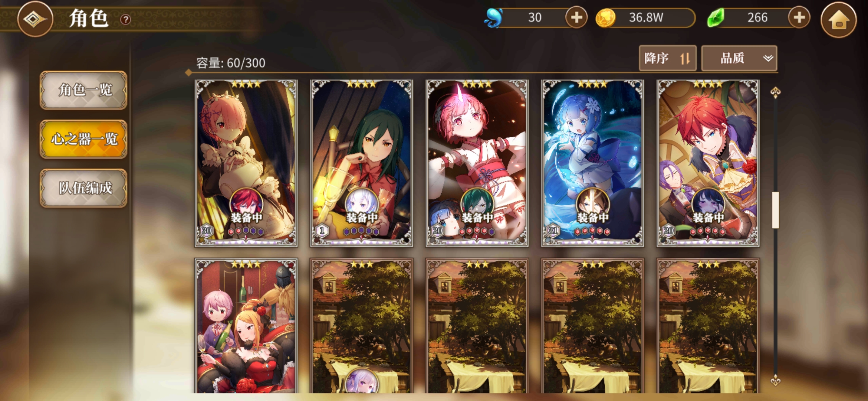Select the pink-haired maid Ram card

point(246,163)
